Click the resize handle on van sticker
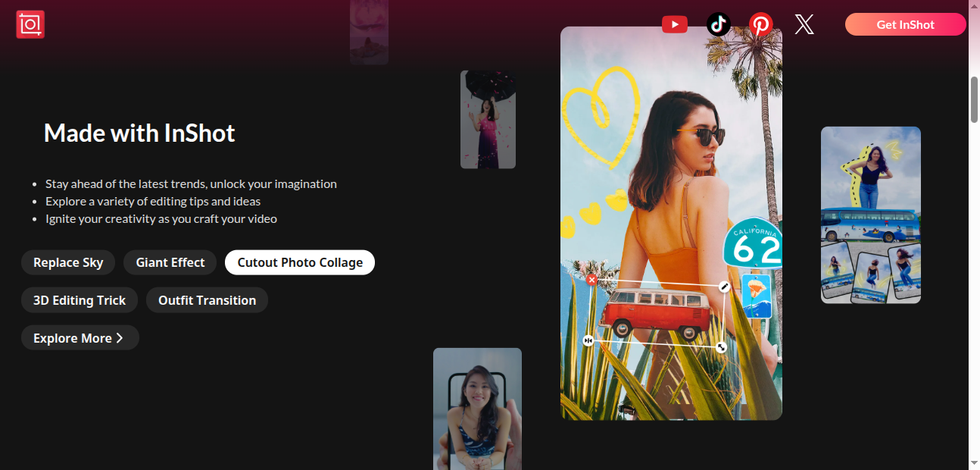980x470 pixels. point(721,347)
